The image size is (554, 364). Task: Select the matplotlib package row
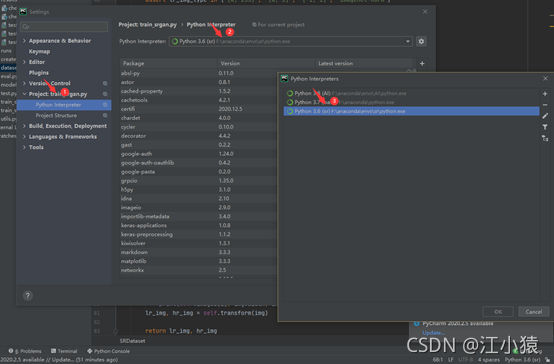click(198, 261)
